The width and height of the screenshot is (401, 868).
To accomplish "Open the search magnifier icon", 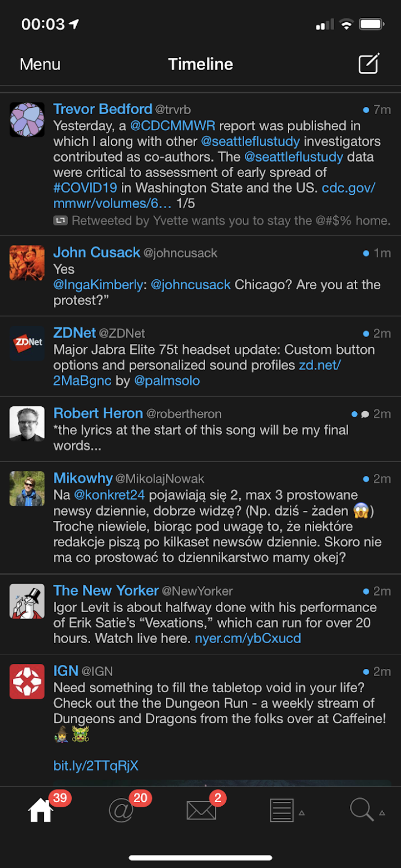I will (362, 810).
